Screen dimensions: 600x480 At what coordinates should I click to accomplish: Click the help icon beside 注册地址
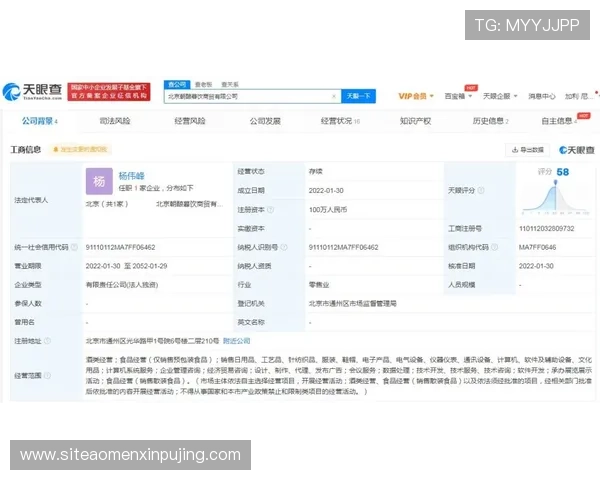click(47, 341)
